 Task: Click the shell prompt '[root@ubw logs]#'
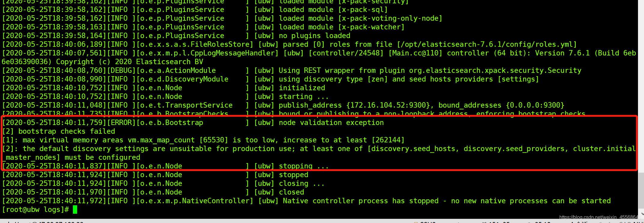tap(35, 210)
